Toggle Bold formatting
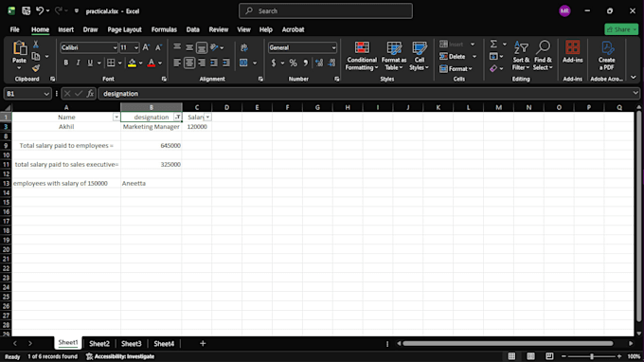Screen dimensions: 644x362 click(x=65, y=63)
